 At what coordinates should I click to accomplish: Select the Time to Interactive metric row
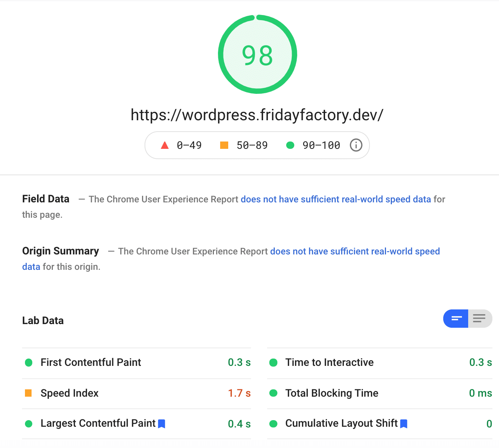coord(329,363)
